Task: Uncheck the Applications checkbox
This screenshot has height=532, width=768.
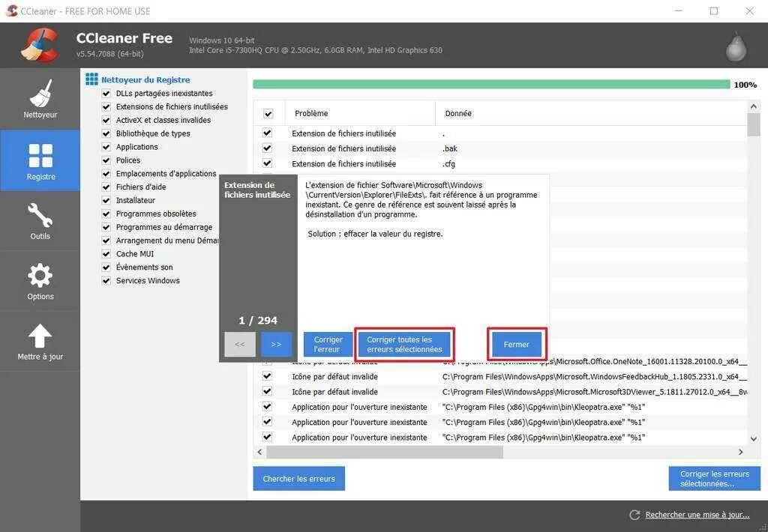Action: pos(106,147)
